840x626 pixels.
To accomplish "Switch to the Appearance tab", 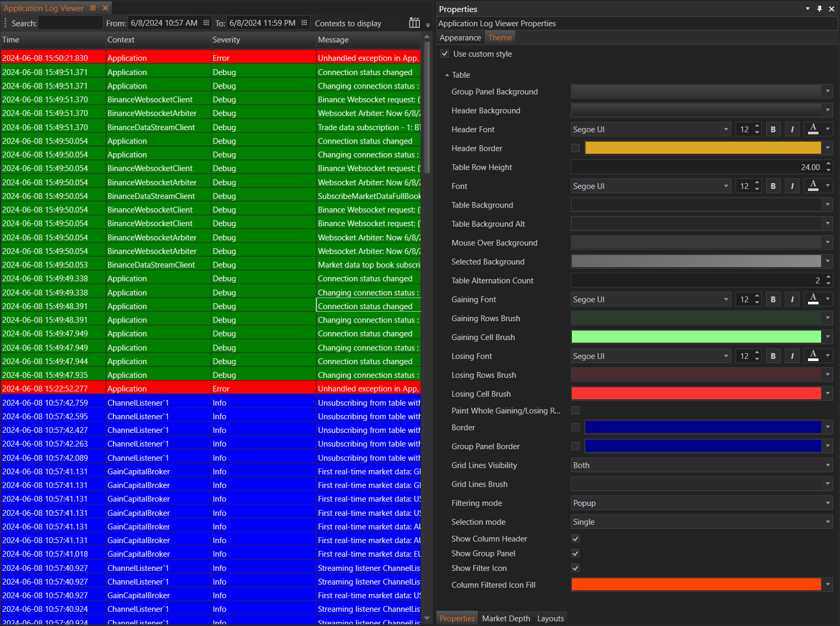I will pyautogui.click(x=460, y=38).
